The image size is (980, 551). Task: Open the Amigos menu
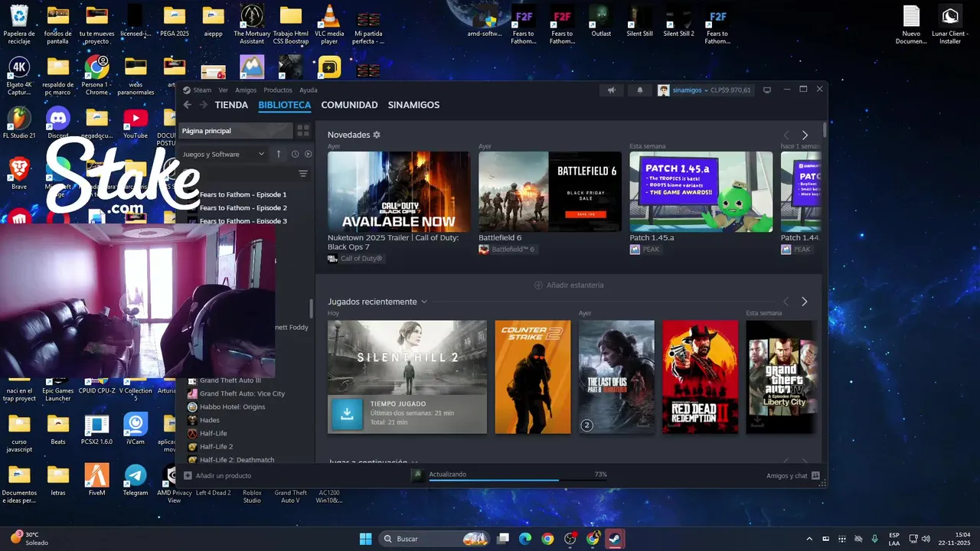[x=246, y=90]
